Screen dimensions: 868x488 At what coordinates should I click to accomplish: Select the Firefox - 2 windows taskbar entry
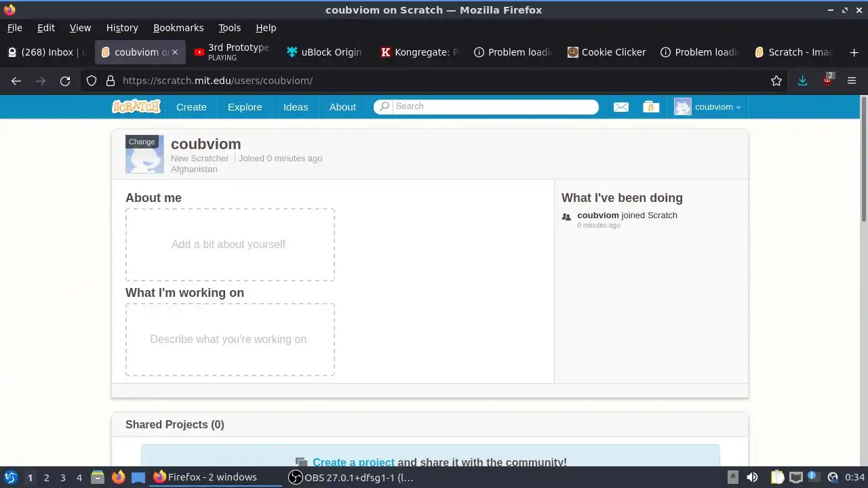click(214, 477)
